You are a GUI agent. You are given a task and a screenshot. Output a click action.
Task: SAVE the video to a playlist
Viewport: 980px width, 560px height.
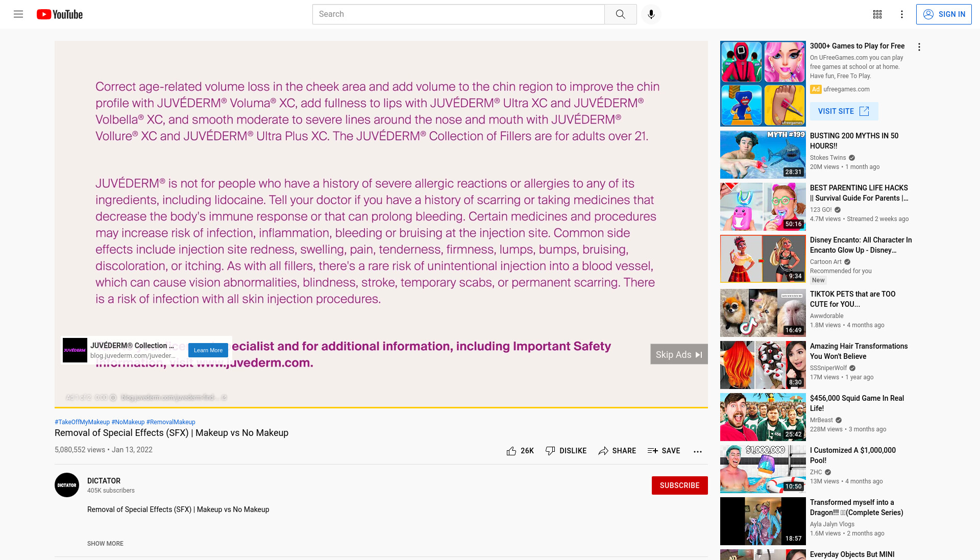pyautogui.click(x=664, y=451)
